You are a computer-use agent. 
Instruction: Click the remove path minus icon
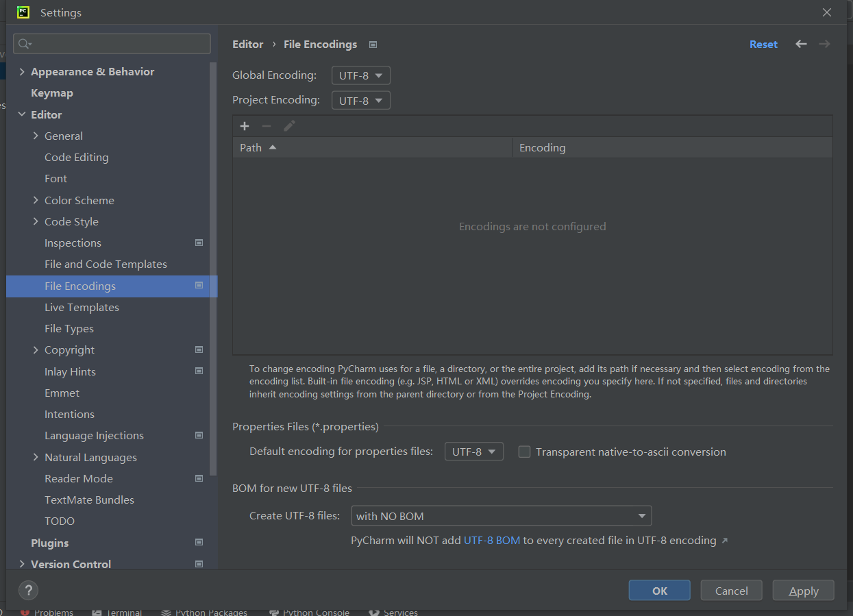(x=267, y=126)
